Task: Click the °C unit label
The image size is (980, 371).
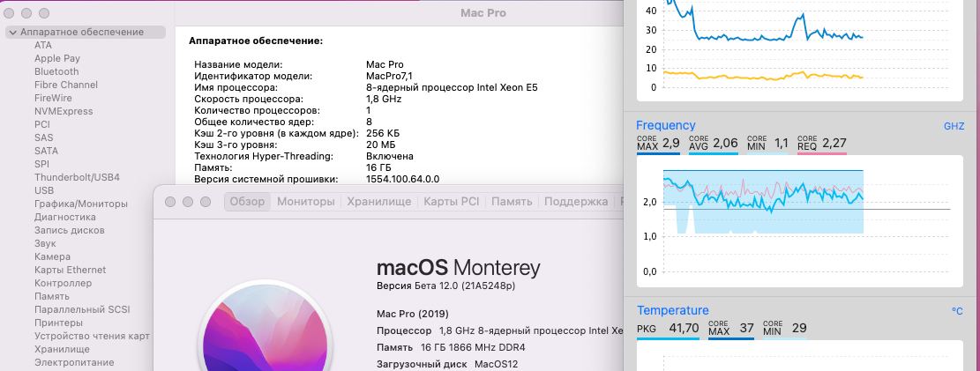Action: click(x=957, y=310)
